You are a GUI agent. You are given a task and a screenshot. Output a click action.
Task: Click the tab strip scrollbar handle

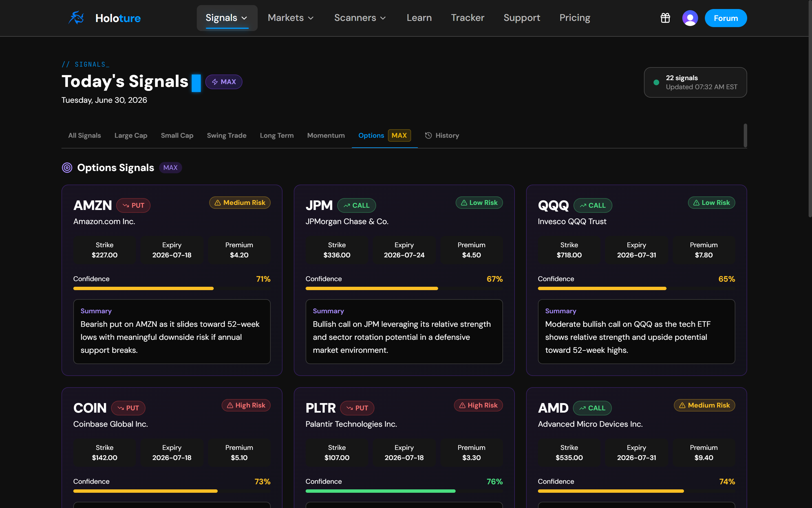point(745,135)
